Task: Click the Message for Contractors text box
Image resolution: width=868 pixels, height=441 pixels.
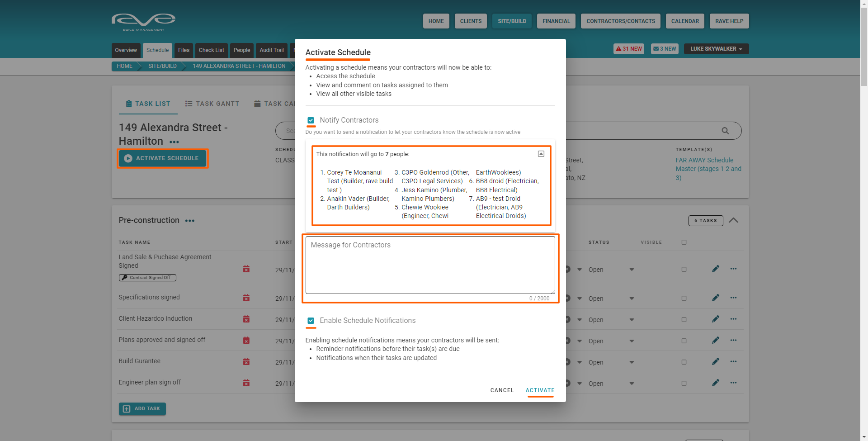Action: coord(430,265)
